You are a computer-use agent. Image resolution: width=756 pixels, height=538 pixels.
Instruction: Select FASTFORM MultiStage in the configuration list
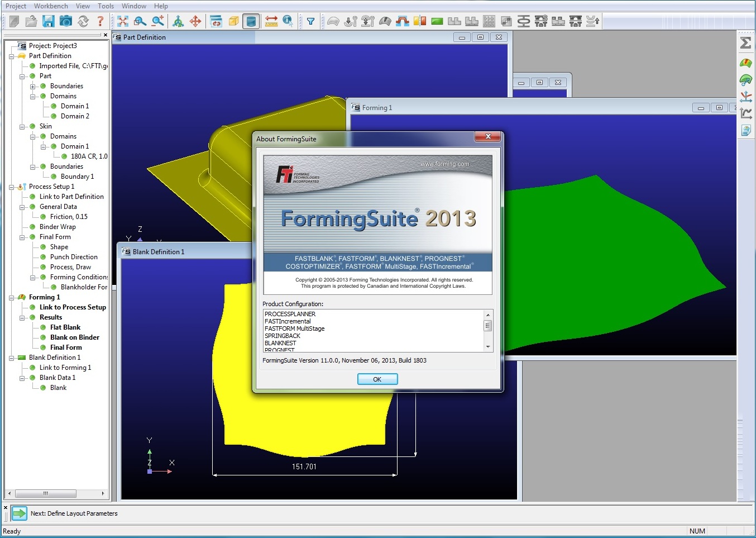(x=294, y=328)
